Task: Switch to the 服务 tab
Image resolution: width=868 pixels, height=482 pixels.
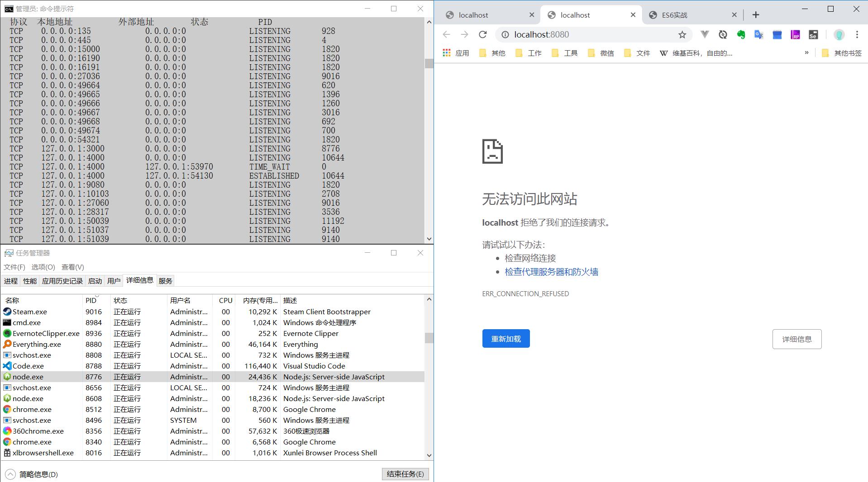Action: tap(166, 281)
